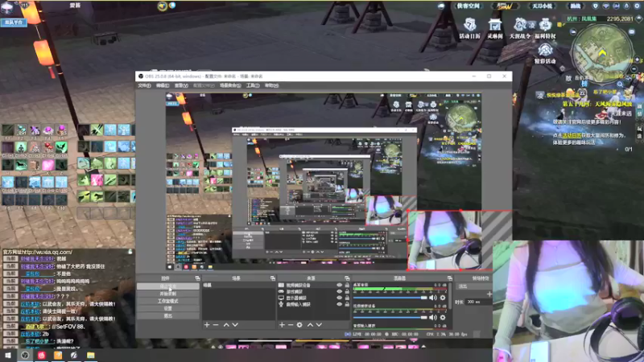Remove the selected scene using the Scenes minus icon
This screenshot has height=362, width=644.
(x=216, y=325)
